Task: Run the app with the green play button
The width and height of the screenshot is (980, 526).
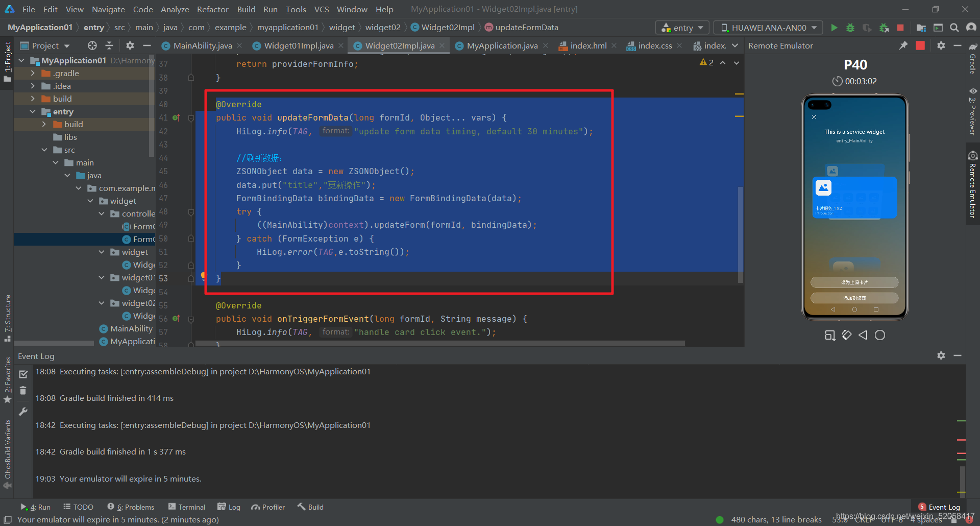Action: point(834,28)
